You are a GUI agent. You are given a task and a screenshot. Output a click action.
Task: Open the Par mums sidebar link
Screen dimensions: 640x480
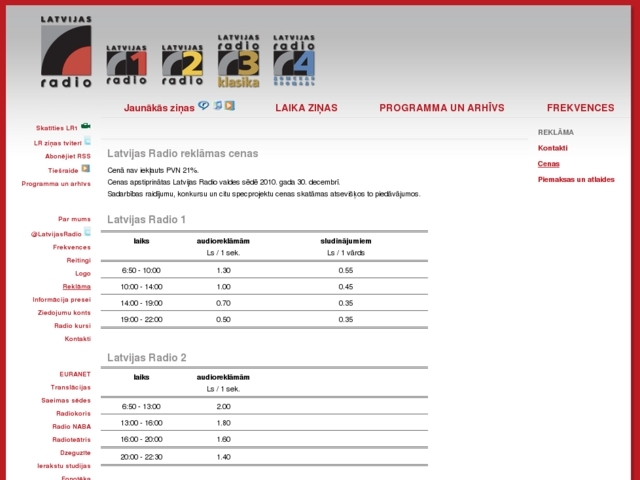tap(74, 219)
